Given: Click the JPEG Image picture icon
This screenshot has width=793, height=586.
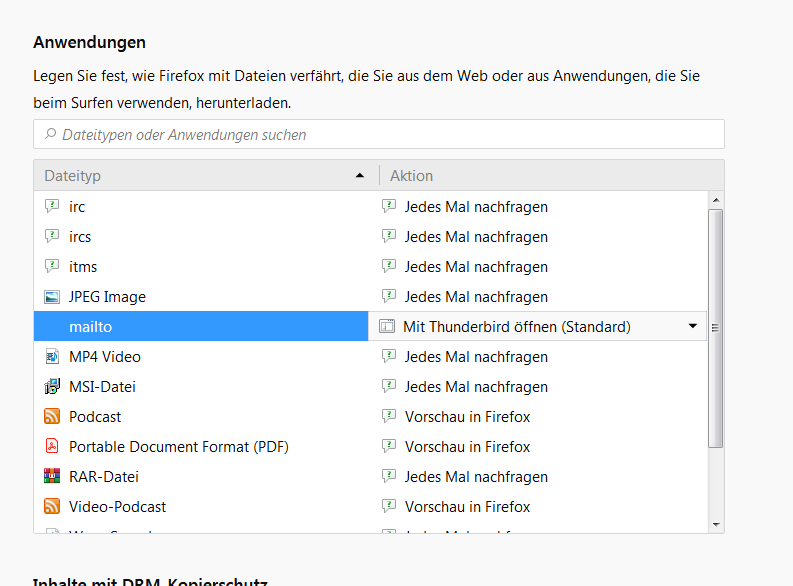Looking at the screenshot, I should point(52,296).
